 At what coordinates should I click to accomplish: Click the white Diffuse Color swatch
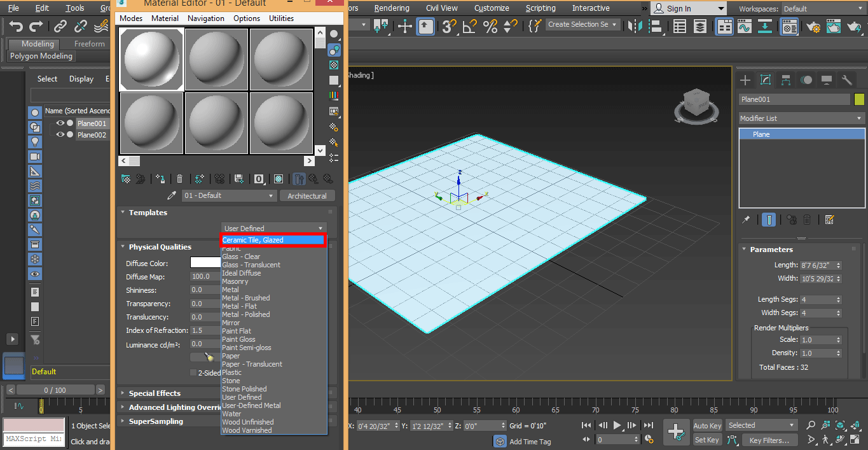tap(205, 263)
